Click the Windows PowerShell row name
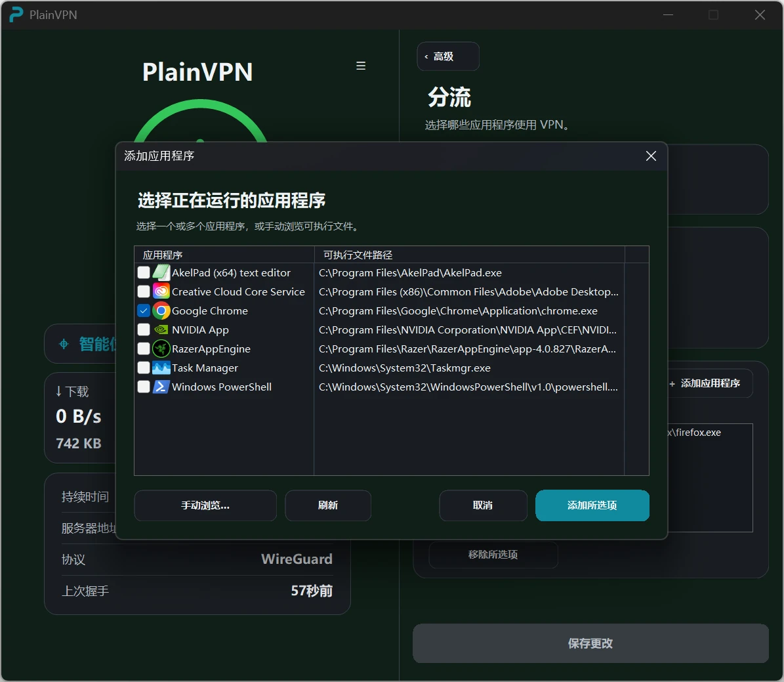Viewport: 784px width, 682px height. tap(222, 387)
